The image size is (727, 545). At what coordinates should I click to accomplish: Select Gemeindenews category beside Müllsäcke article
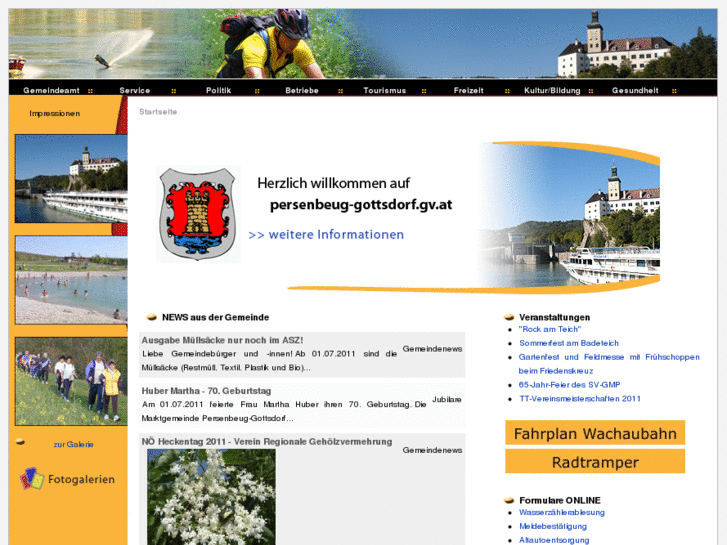(x=432, y=349)
